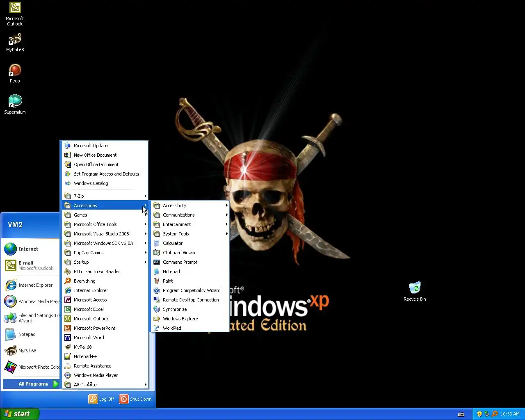
Task: Open MyPal 68 desktop shortcut
Action: pos(15,43)
